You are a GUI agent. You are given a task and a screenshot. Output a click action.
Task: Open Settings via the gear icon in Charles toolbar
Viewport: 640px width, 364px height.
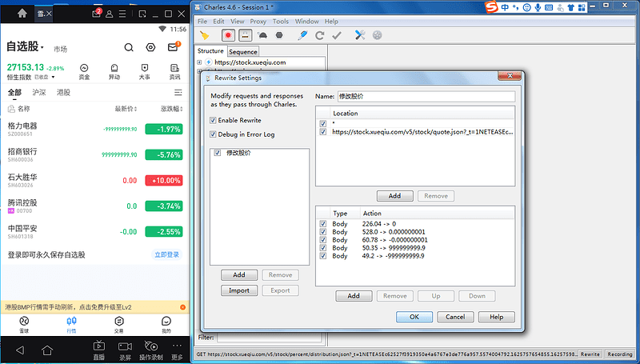coord(377,35)
